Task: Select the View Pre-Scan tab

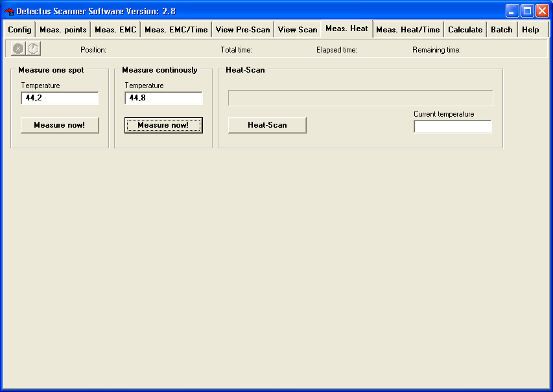Action: tap(243, 30)
